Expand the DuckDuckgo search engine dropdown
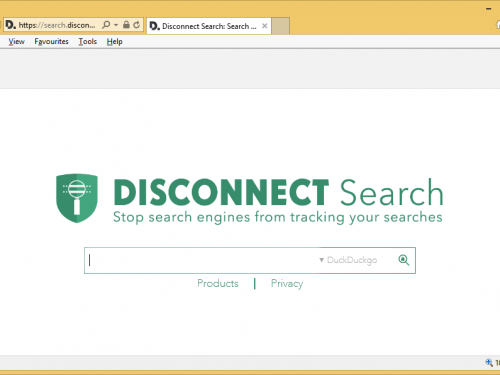 (348, 260)
